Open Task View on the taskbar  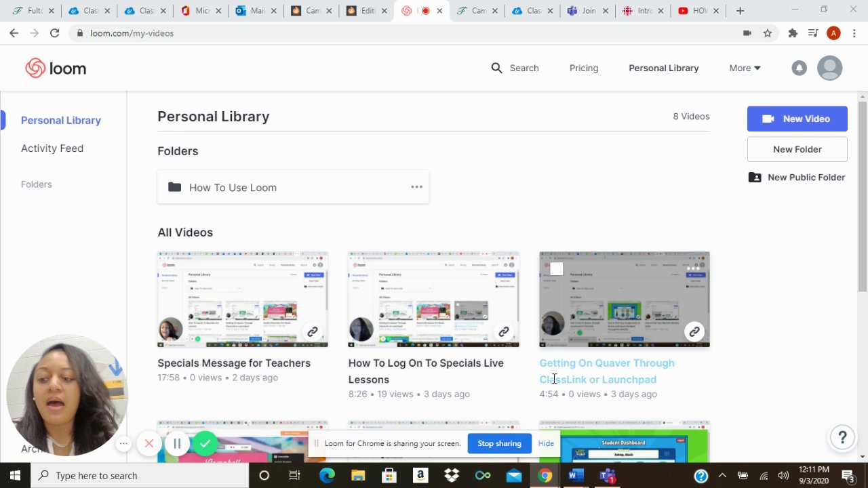(x=295, y=475)
